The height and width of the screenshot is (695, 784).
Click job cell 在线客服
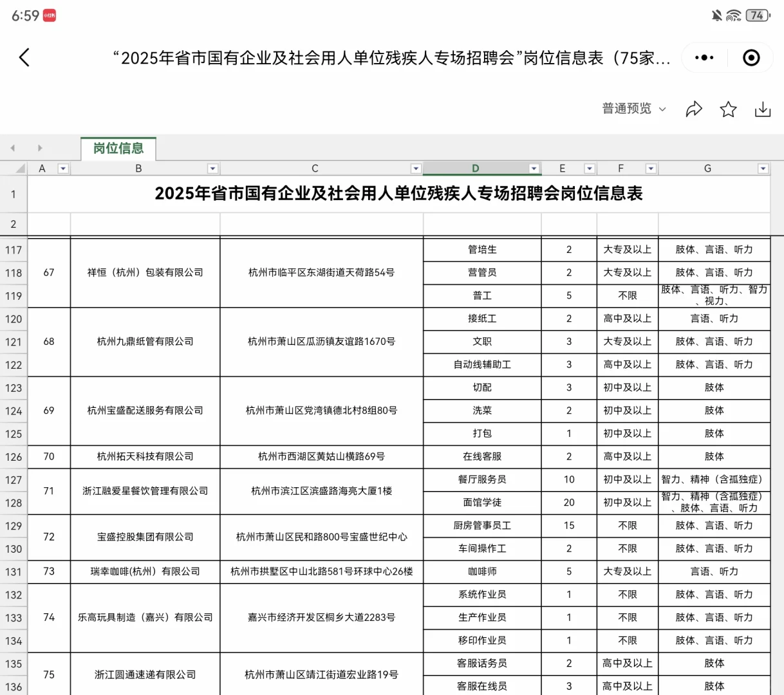coord(482,457)
